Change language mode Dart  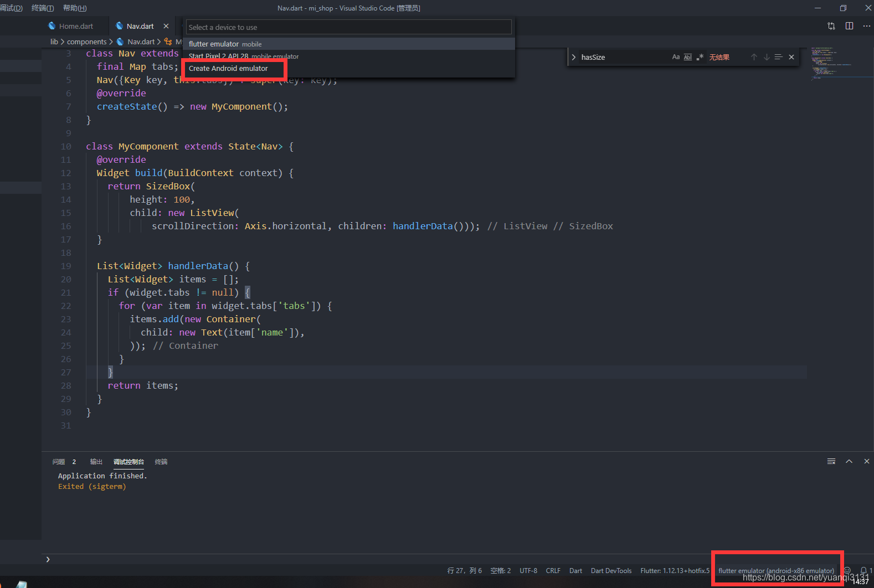(x=575, y=570)
